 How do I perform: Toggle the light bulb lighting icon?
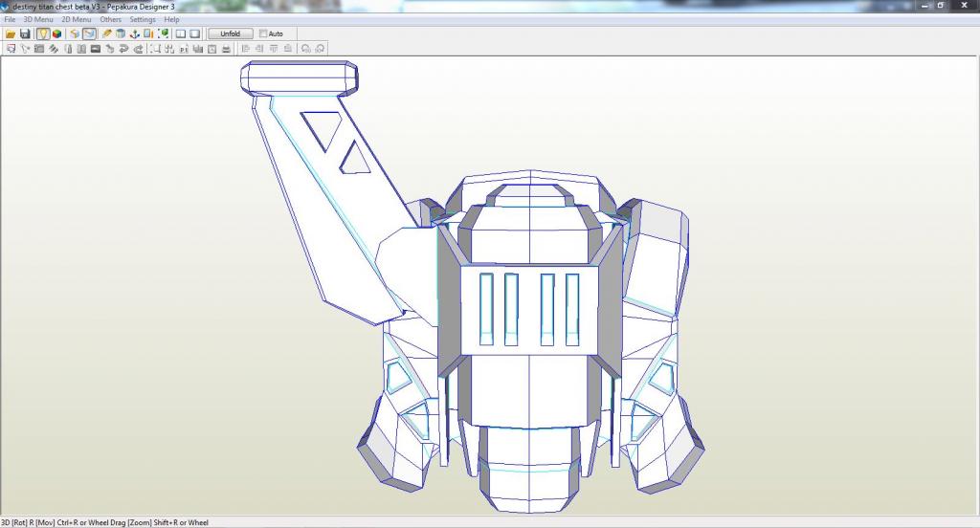(x=42, y=33)
